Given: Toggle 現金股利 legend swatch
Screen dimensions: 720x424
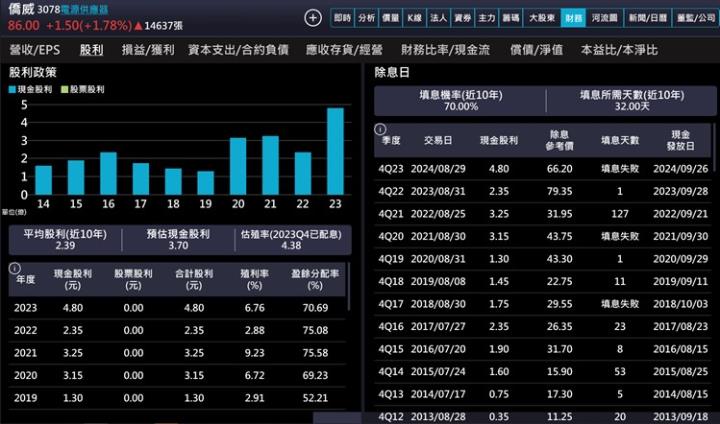Looking at the screenshot, I should [12, 89].
